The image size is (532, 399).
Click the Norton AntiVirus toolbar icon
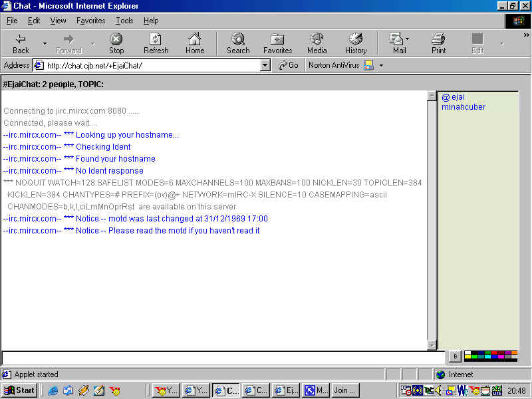pos(368,65)
